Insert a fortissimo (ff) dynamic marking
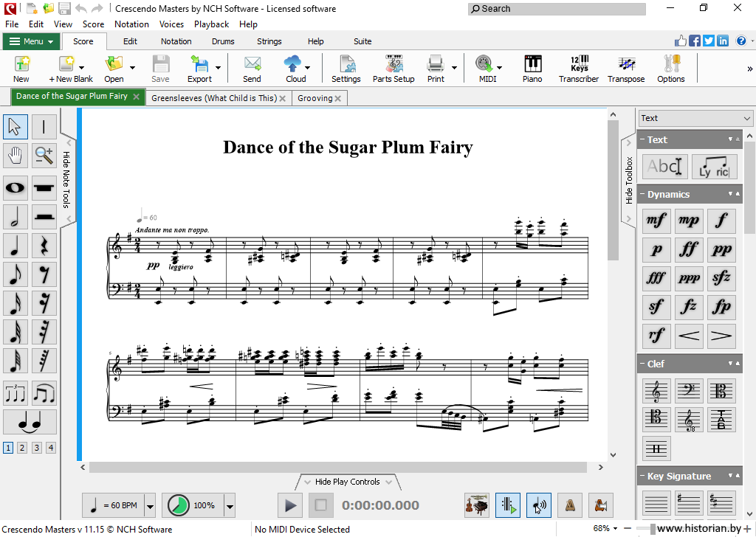 [689, 249]
